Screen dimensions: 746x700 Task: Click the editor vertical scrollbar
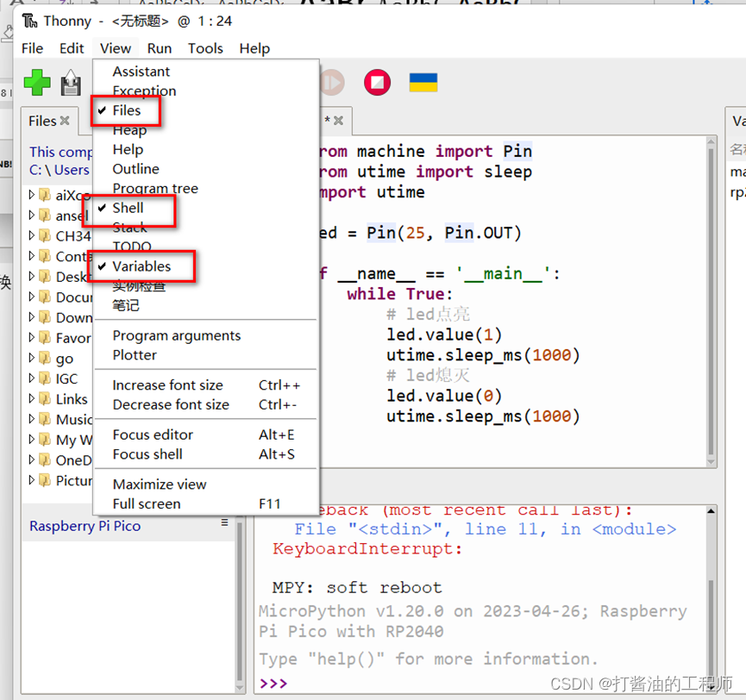pyautogui.click(x=711, y=303)
